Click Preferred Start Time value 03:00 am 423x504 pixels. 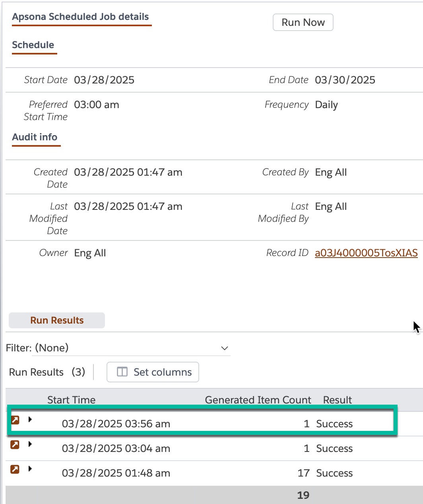point(97,105)
